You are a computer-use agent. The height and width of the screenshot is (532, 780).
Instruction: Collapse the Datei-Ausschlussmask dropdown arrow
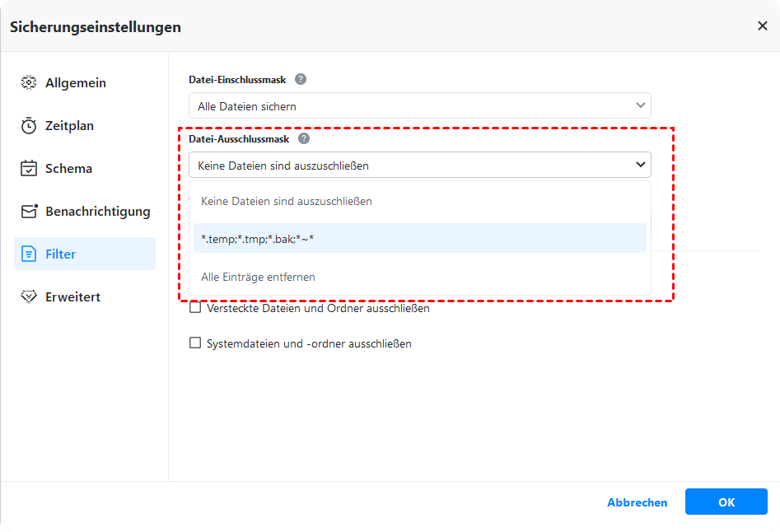[x=641, y=165]
